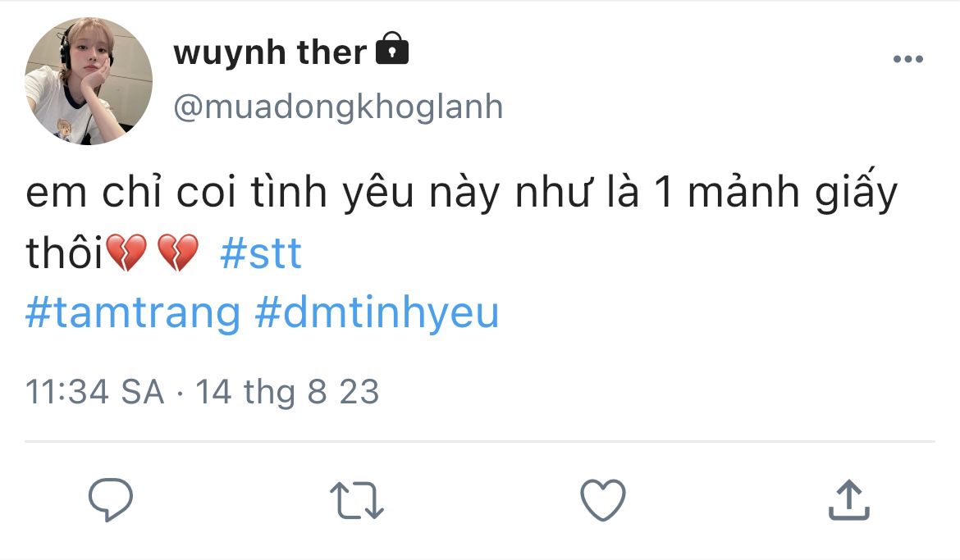Click the divider line above action icons
The width and height of the screenshot is (960, 560).
tap(479, 442)
